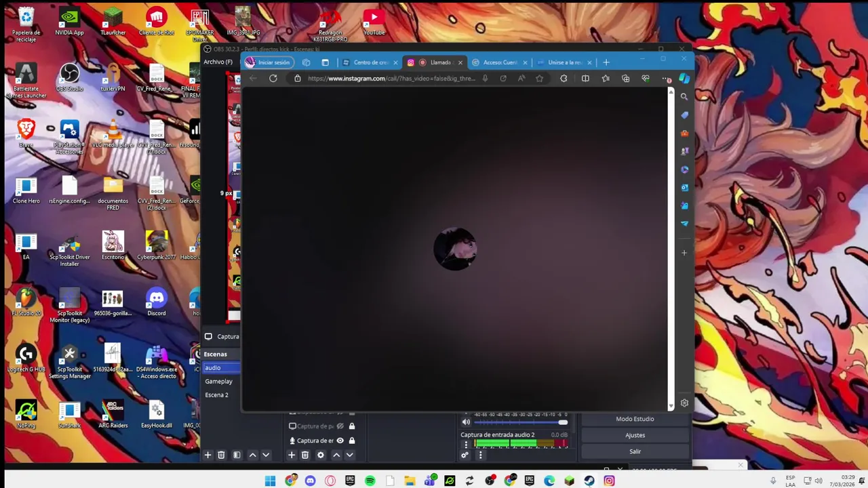868x488 pixels.
Task: Open audio mixer menu dots
Action: [480, 455]
